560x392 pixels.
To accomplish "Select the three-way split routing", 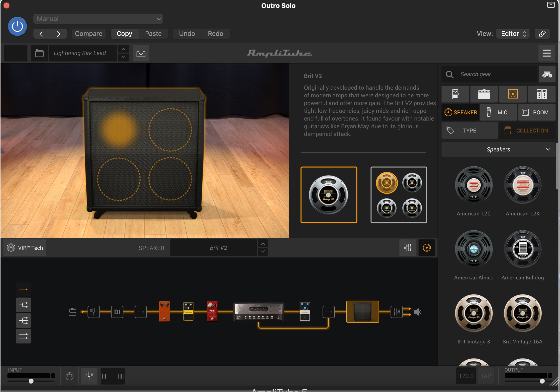I will [x=23, y=321].
